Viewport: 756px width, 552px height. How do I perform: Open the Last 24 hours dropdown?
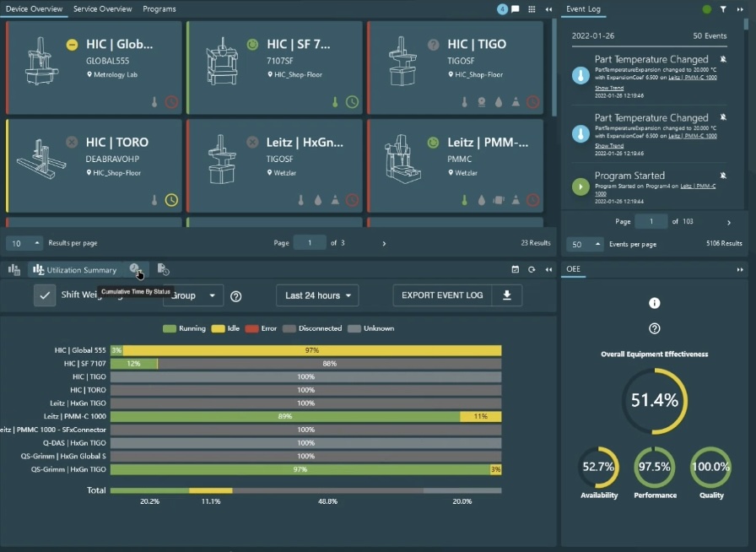coord(317,295)
